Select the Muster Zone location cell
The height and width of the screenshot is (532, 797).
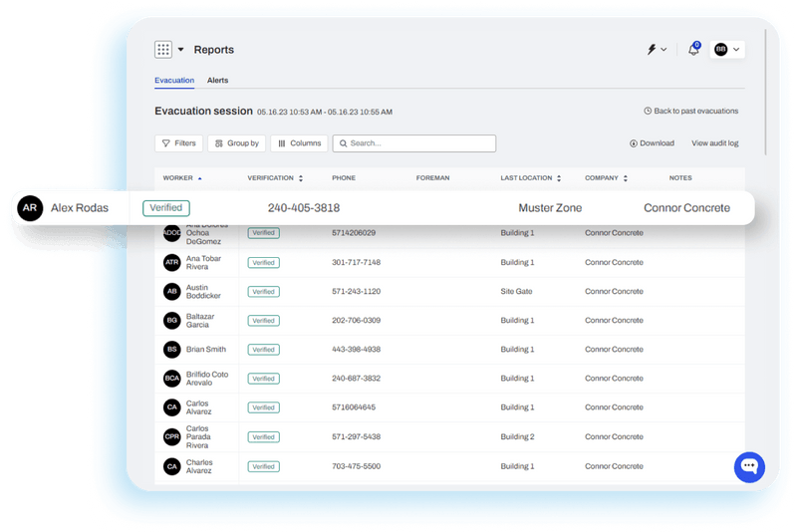[x=550, y=208]
